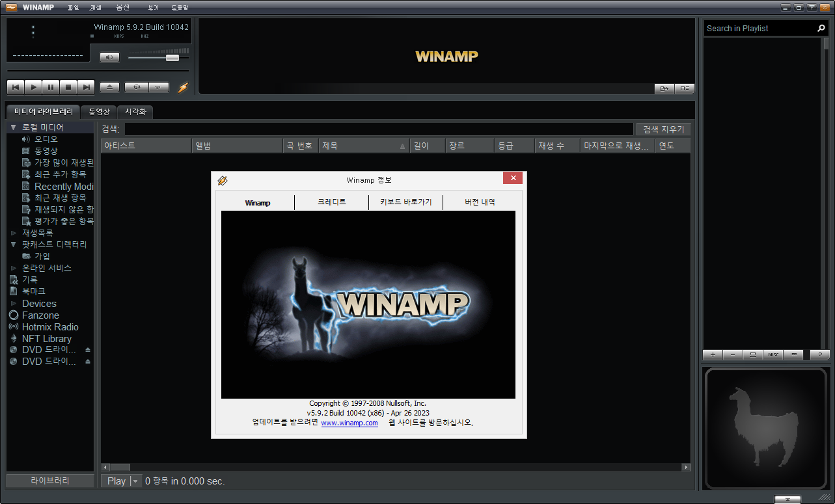This screenshot has height=504, width=835.
Task: Open the Recently Modi... view
Action: tap(57, 186)
